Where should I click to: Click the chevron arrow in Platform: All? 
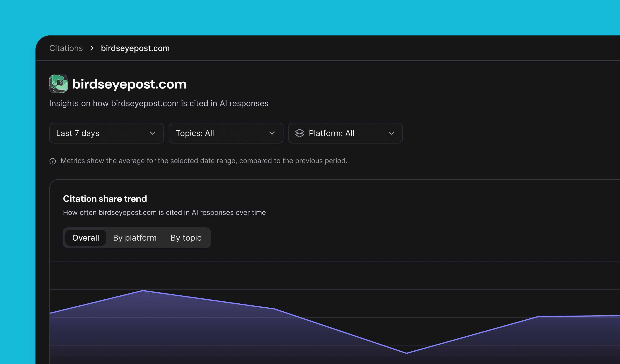(391, 133)
